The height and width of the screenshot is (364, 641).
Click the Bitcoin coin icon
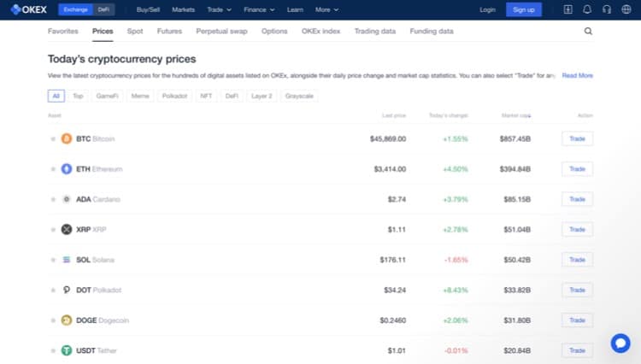67,138
